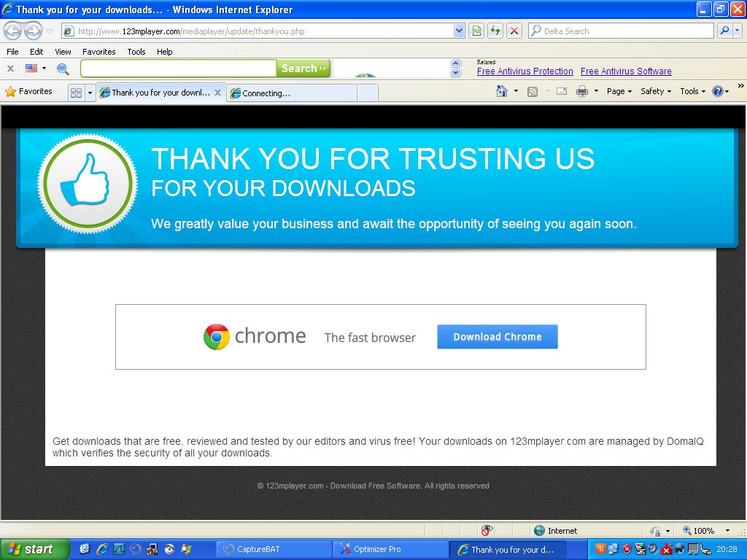The height and width of the screenshot is (560, 747).
Task: Click the Print icon
Action: pos(582,91)
